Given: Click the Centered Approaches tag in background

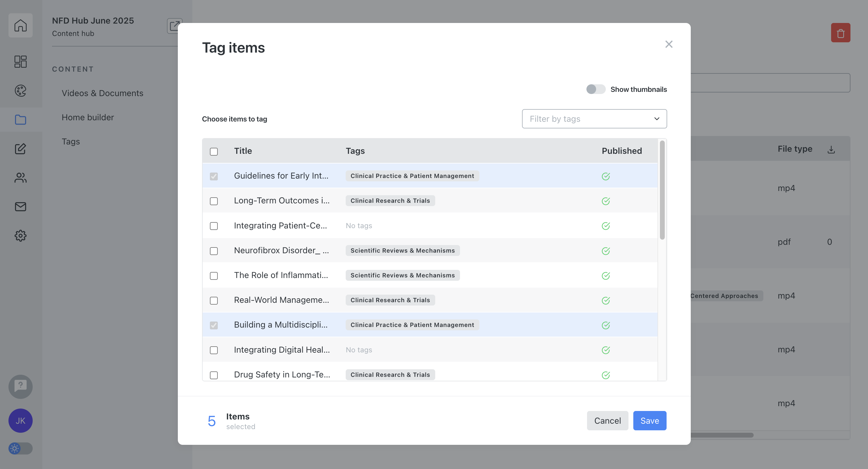Looking at the screenshot, I should pyautogui.click(x=726, y=296).
